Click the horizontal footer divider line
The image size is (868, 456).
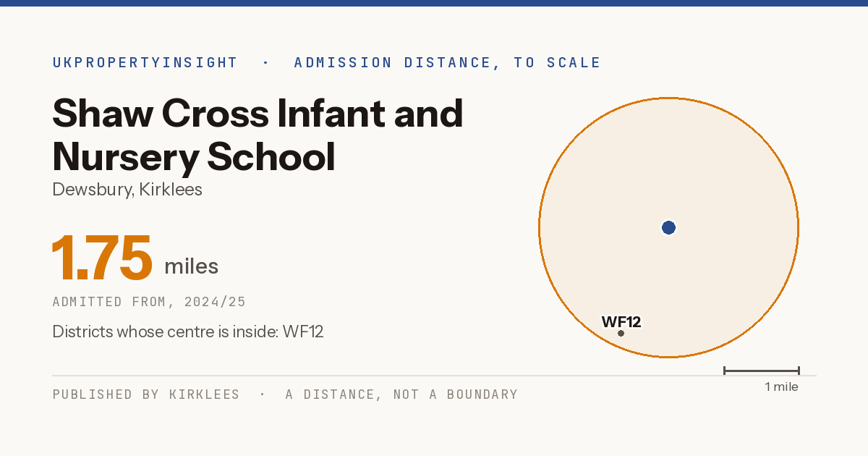coord(434,376)
